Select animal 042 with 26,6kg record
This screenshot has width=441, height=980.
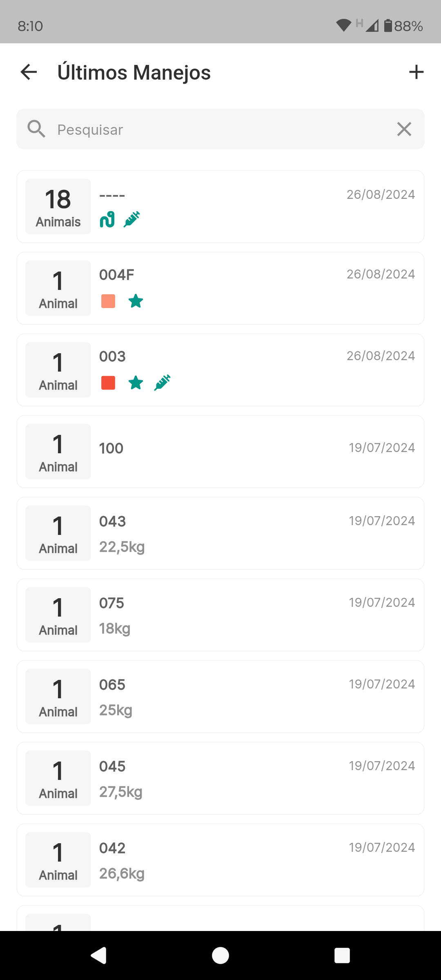click(220, 860)
